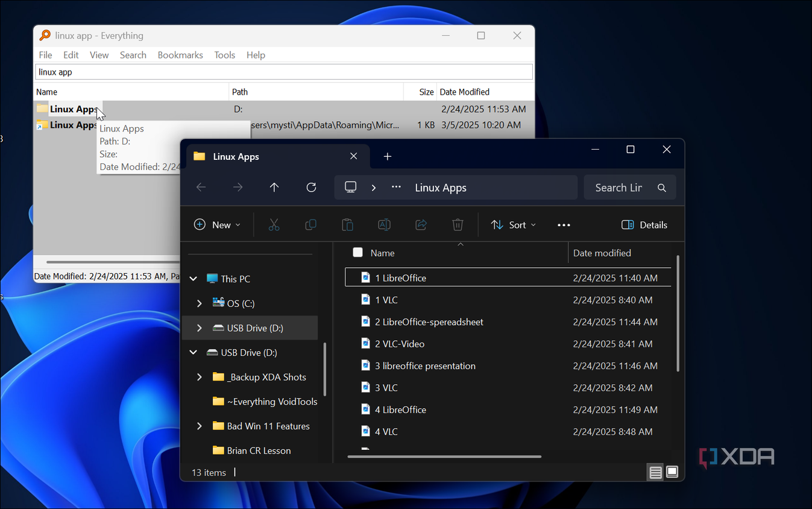Click the Copy icon in Explorer toolbar
The image size is (812, 509).
click(x=310, y=225)
